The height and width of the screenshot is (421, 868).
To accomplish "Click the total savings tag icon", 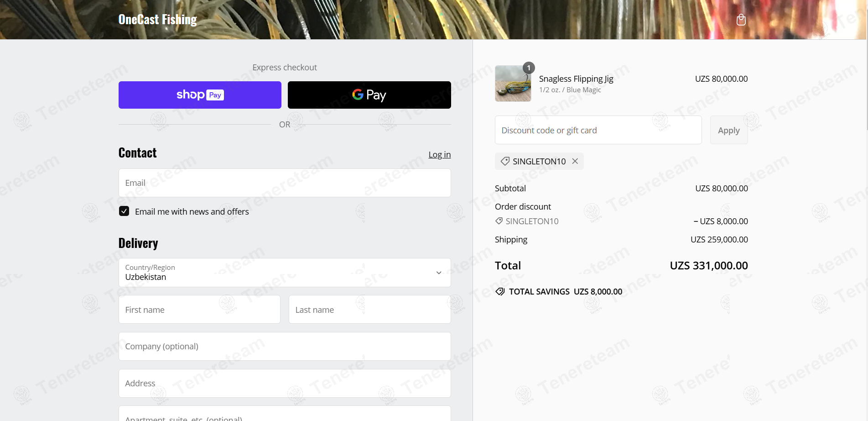I will (x=500, y=292).
